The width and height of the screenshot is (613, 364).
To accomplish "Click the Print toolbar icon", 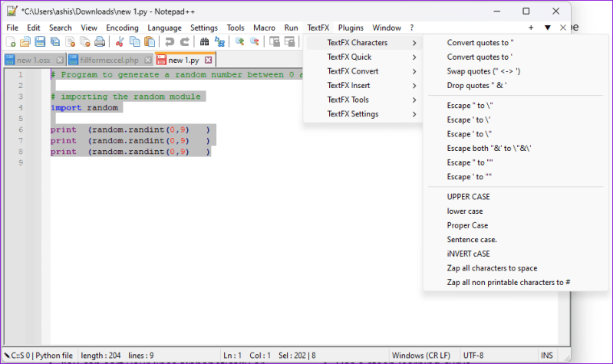I will coord(100,42).
